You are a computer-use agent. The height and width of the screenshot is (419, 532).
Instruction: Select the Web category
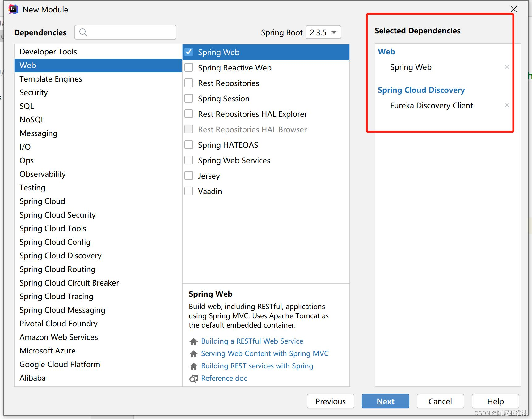[98, 65]
